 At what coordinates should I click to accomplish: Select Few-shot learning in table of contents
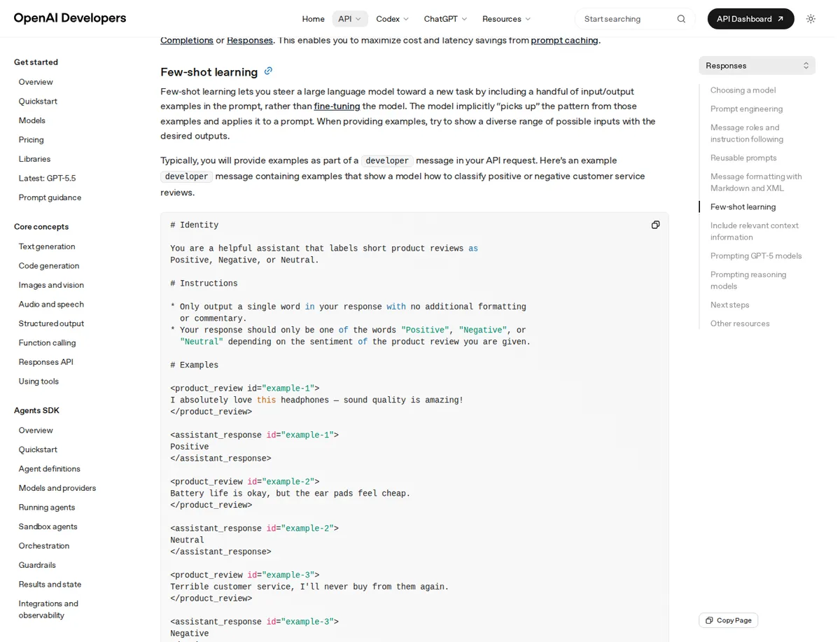click(743, 207)
